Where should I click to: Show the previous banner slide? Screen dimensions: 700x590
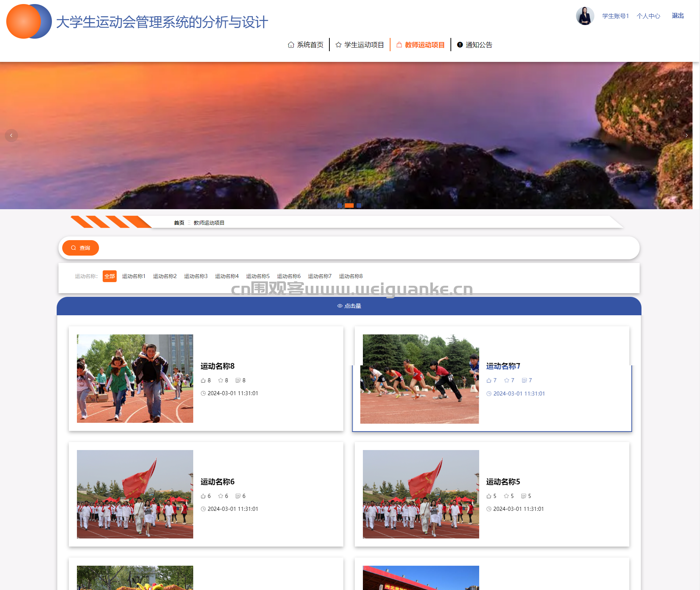pyautogui.click(x=11, y=136)
